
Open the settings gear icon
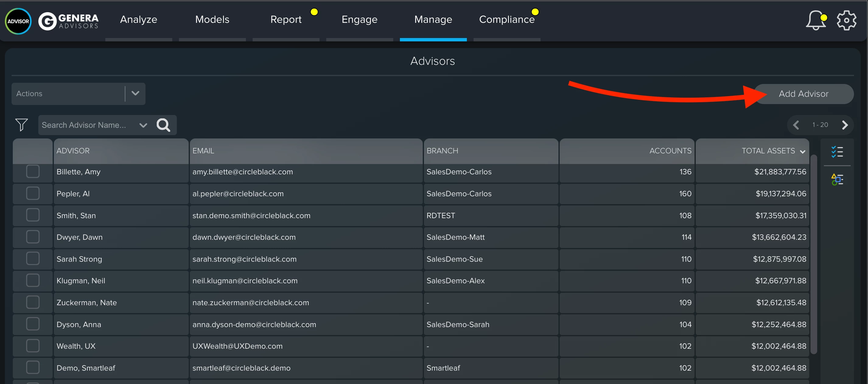point(846,21)
